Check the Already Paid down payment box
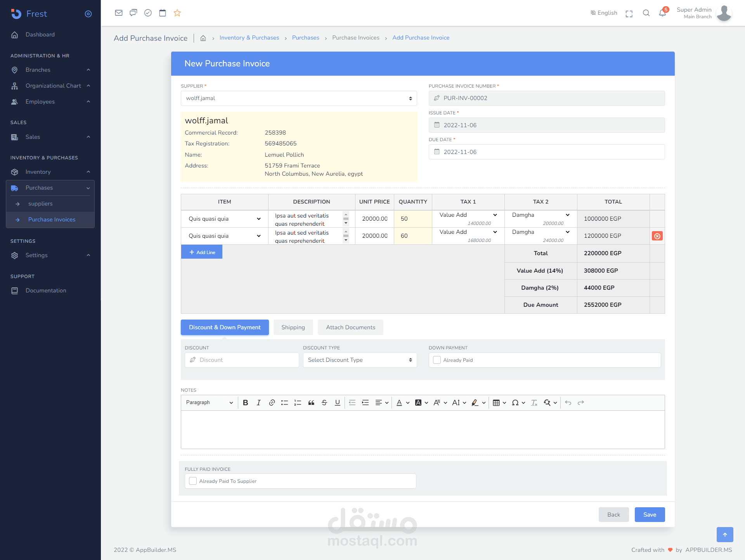The height and width of the screenshot is (560, 745). tap(437, 360)
